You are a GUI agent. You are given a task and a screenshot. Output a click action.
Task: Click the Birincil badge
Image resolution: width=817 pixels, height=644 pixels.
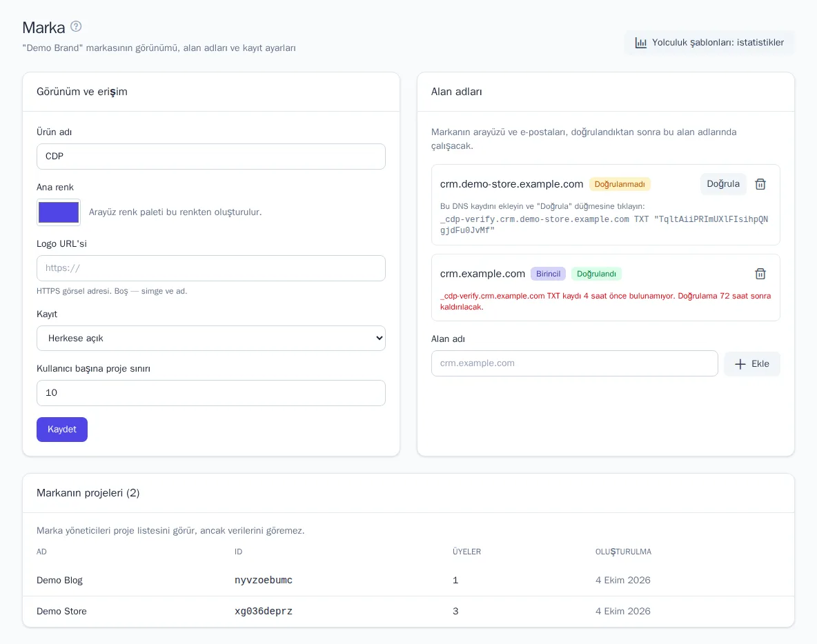click(x=548, y=274)
